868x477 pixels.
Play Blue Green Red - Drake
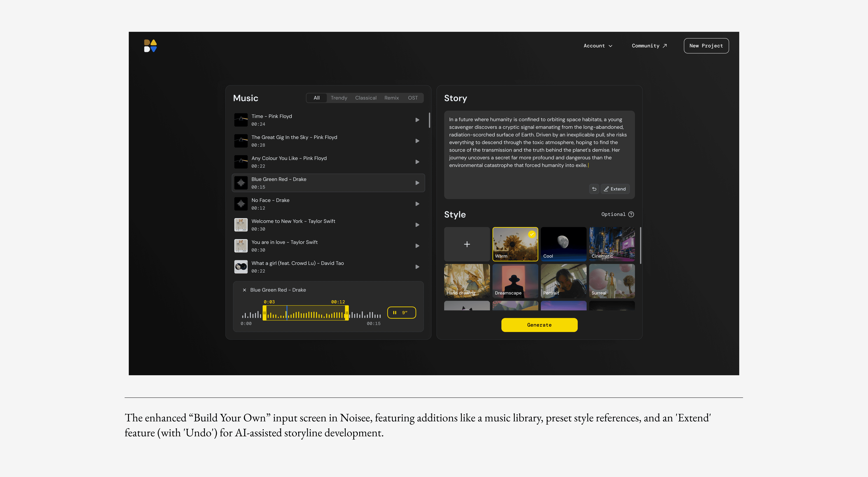click(417, 183)
